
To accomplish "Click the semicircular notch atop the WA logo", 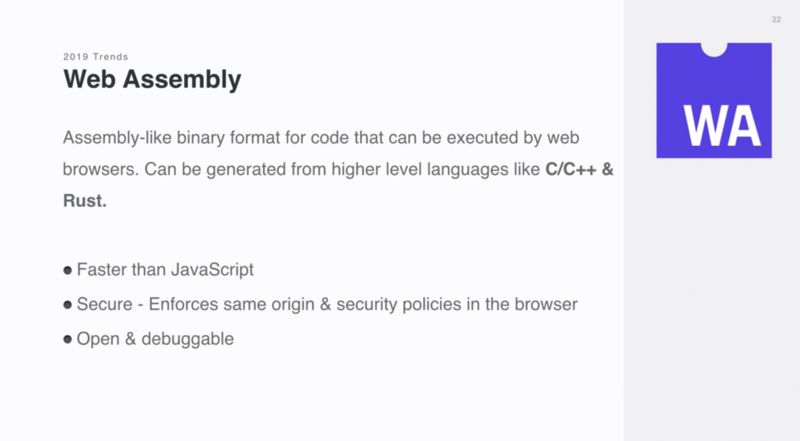I will point(714,47).
